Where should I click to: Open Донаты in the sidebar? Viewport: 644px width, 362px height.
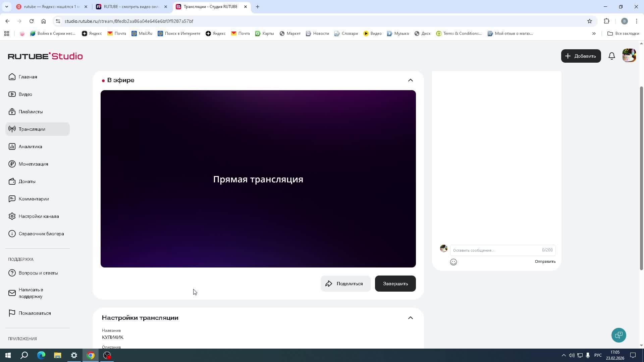27,181
